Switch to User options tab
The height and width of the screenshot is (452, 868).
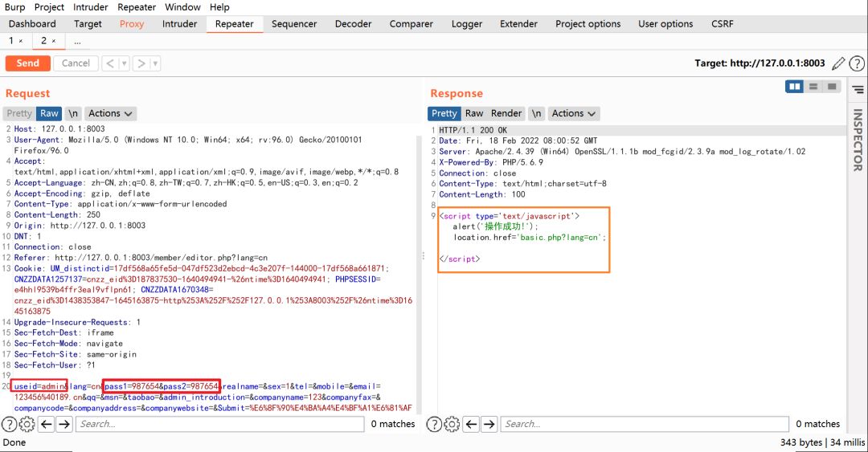[x=665, y=24]
